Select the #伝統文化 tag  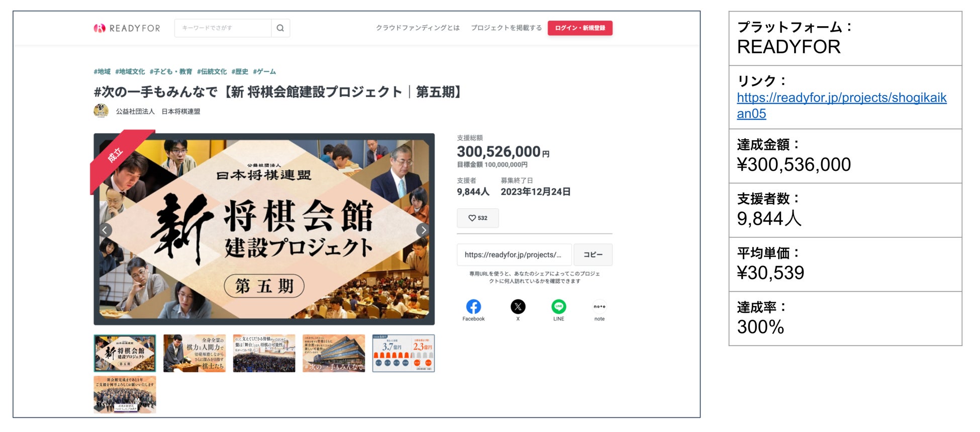tap(212, 72)
